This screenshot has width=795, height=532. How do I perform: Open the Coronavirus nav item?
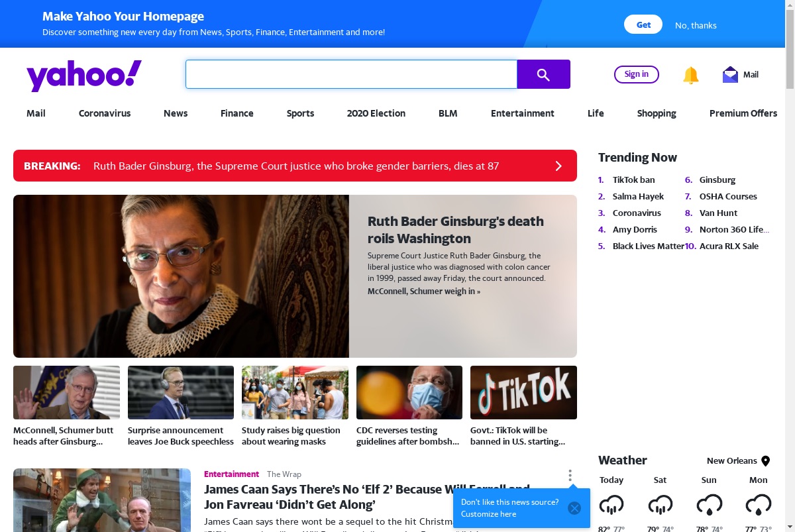point(105,113)
